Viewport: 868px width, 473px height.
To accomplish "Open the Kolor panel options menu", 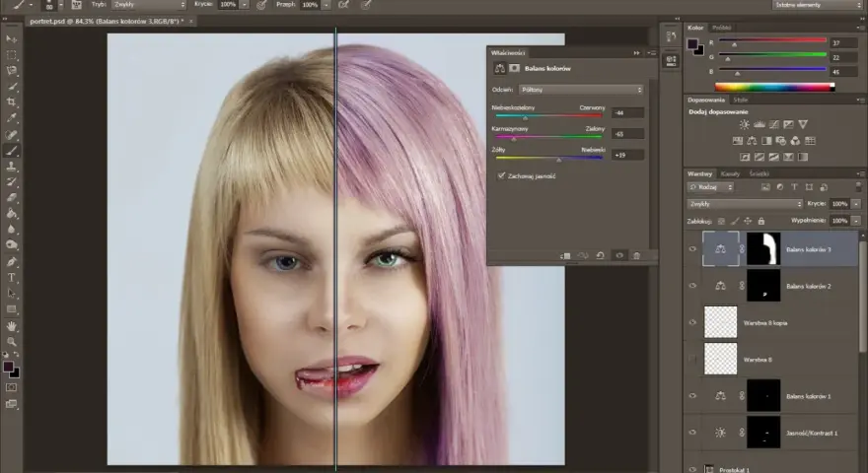I will (x=860, y=28).
